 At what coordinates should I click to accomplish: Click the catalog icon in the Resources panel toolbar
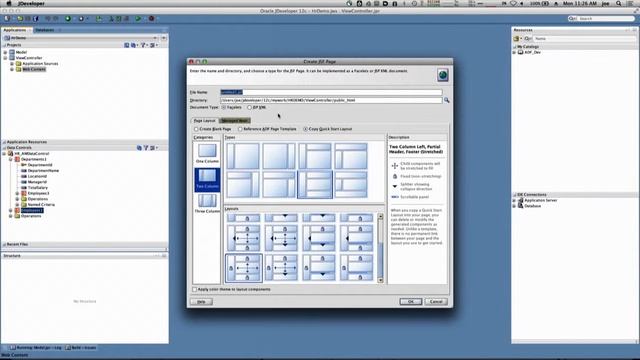[516, 38]
